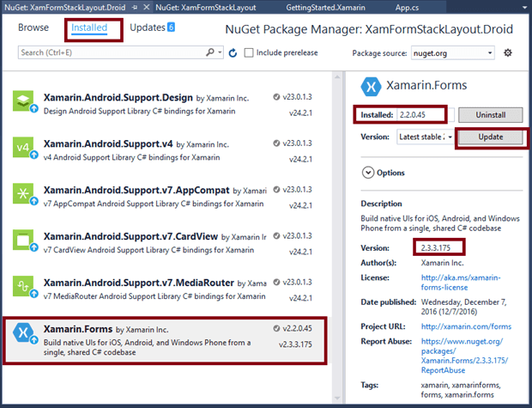Image resolution: width=532 pixels, height=408 pixels.
Task: Click the Uninstall button
Action: tap(490, 115)
